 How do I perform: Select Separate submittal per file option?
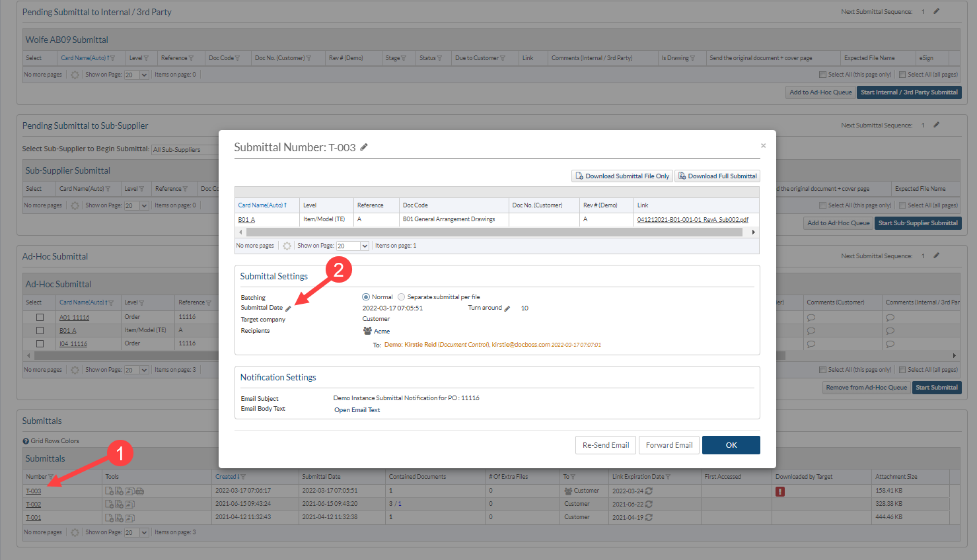[401, 297]
